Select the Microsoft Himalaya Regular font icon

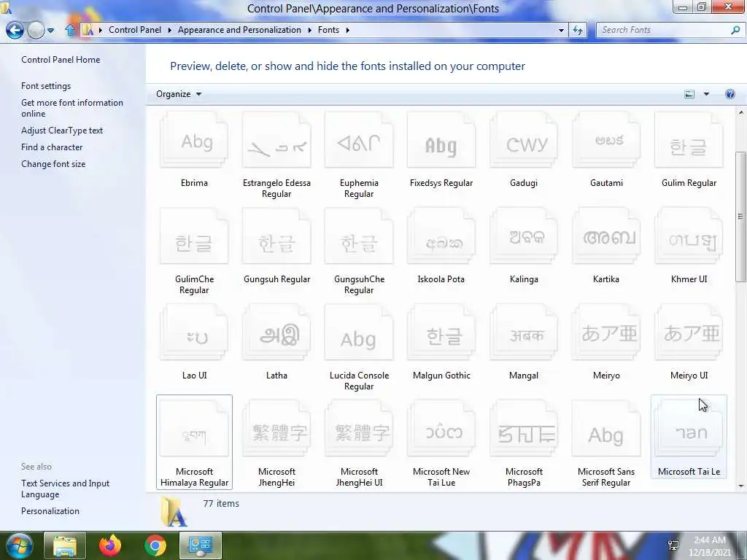point(194,429)
